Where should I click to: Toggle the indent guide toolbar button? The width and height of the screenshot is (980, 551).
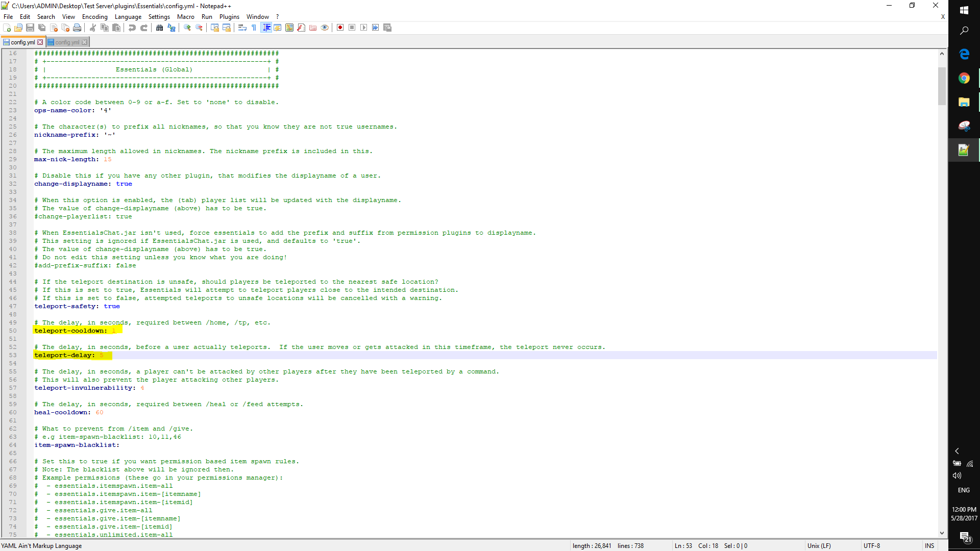coord(266,28)
